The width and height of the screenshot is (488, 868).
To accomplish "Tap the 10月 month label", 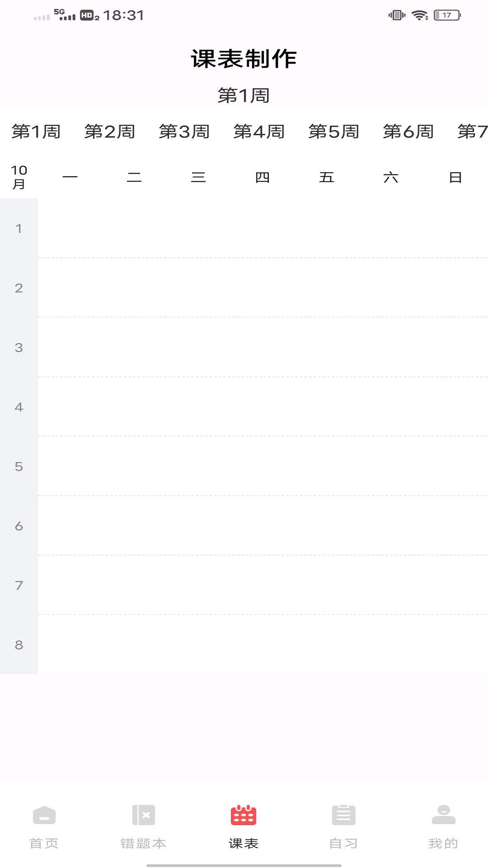I will 19,177.
